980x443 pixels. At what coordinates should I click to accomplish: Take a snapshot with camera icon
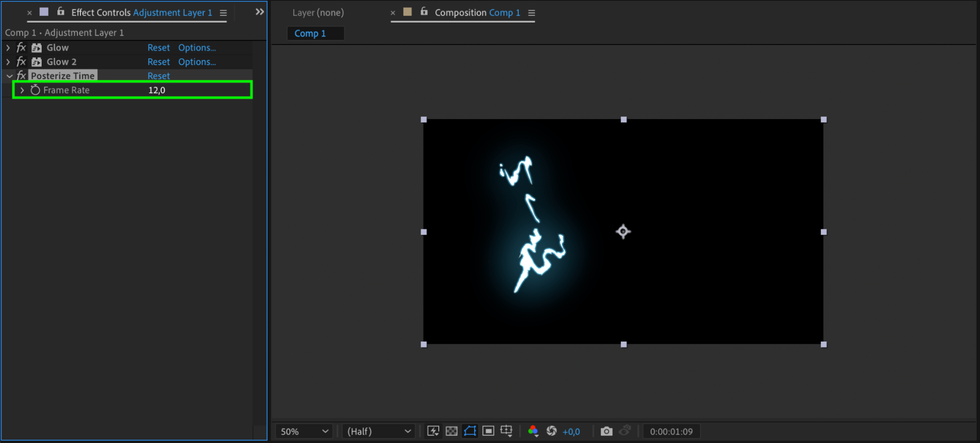(606, 431)
